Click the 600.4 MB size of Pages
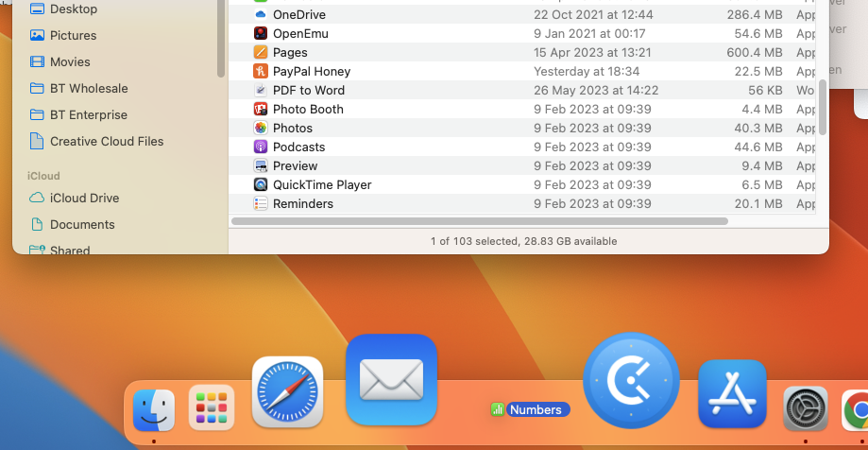The height and width of the screenshot is (450, 868). (755, 52)
